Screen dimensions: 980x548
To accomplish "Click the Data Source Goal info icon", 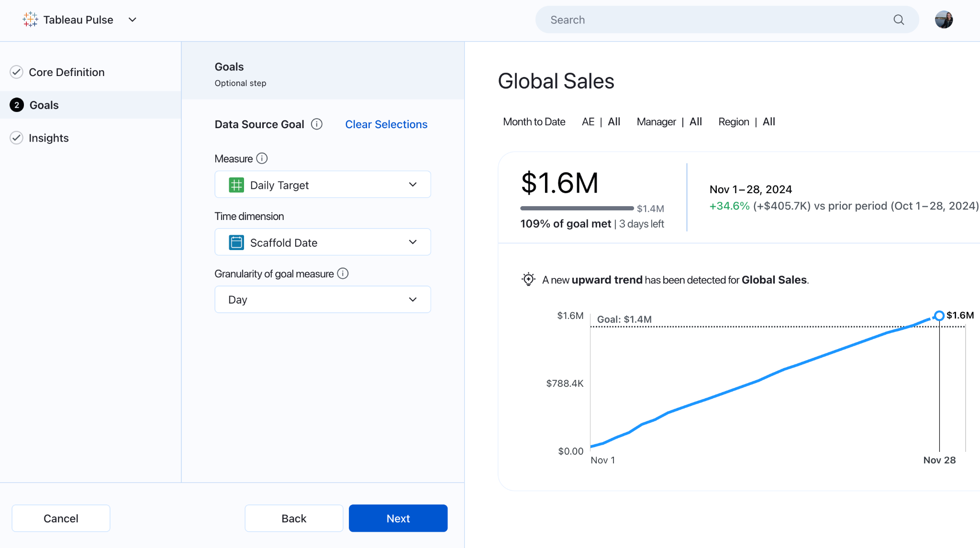I will pyautogui.click(x=317, y=124).
